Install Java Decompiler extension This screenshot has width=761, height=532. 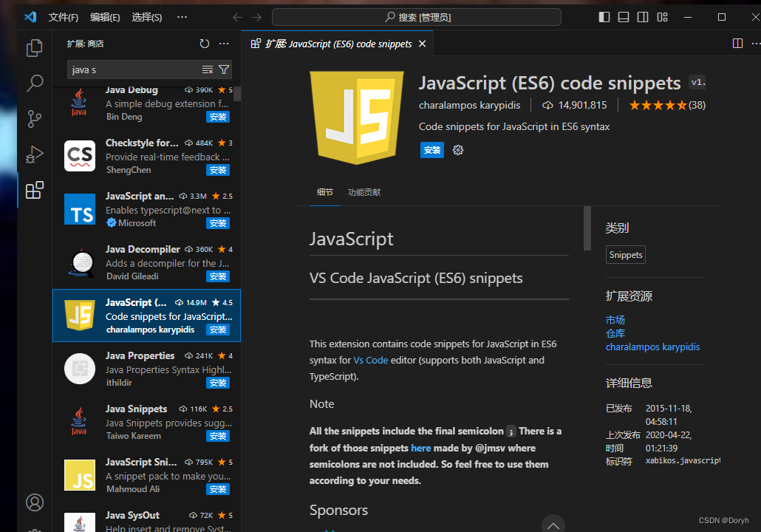click(x=218, y=276)
